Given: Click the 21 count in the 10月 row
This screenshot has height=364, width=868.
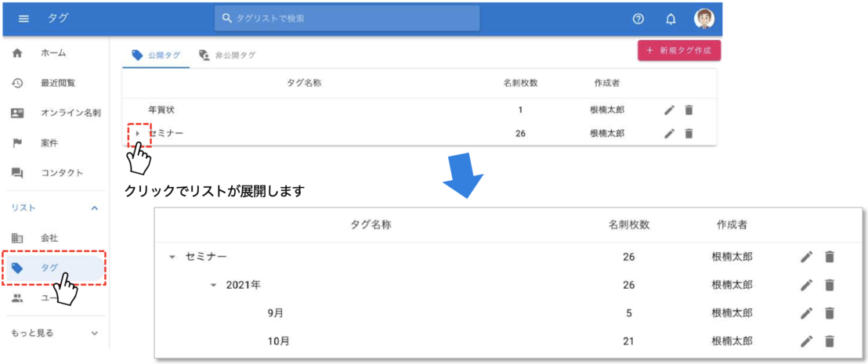Looking at the screenshot, I should coord(628,341).
